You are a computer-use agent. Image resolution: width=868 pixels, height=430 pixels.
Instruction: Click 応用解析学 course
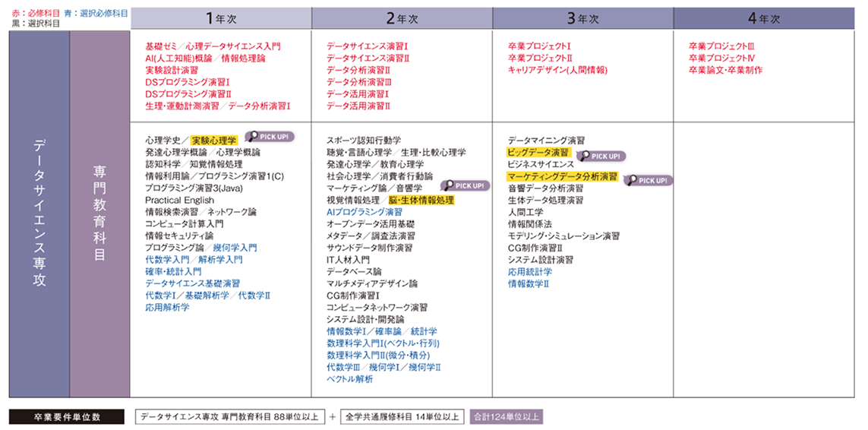coord(167,306)
